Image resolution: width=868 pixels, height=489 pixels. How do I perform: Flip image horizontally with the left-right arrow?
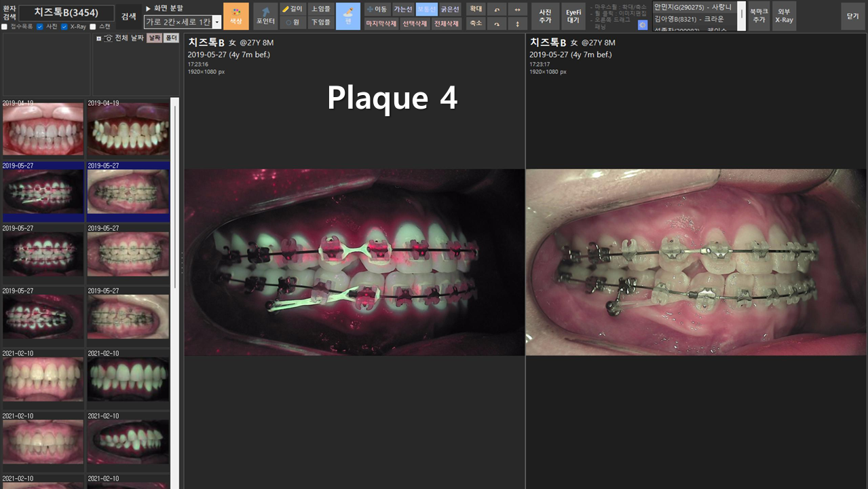pyautogui.click(x=518, y=10)
